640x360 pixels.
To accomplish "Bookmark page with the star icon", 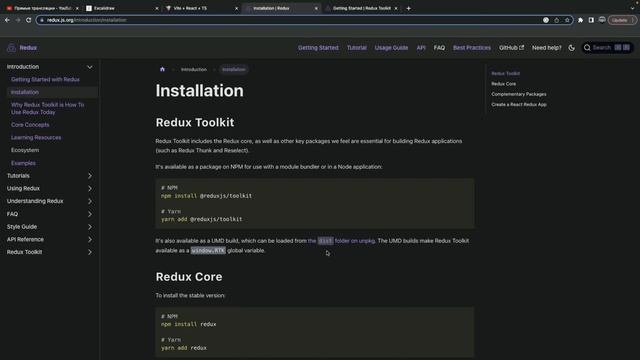I will coord(567,20).
